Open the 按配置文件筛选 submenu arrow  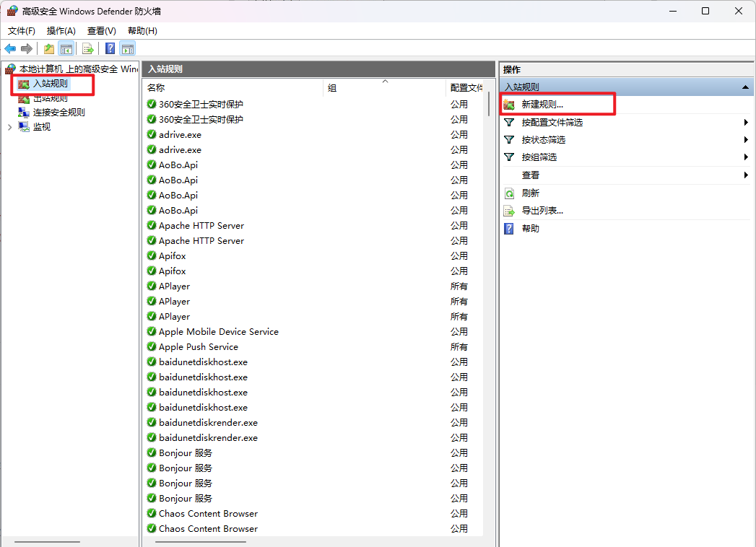[746, 123]
